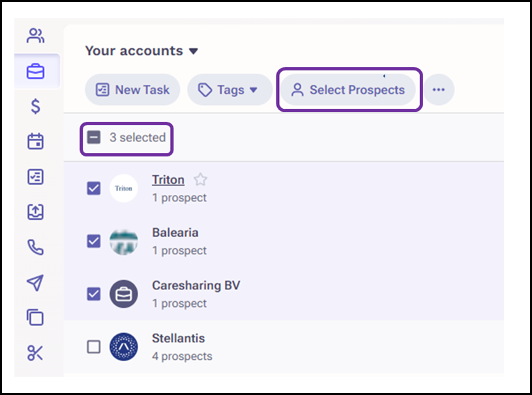Image resolution: width=532 pixels, height=395 pixels.
Task: Open the scissors snippets icon in sidebar
Action: click(35, 353)
